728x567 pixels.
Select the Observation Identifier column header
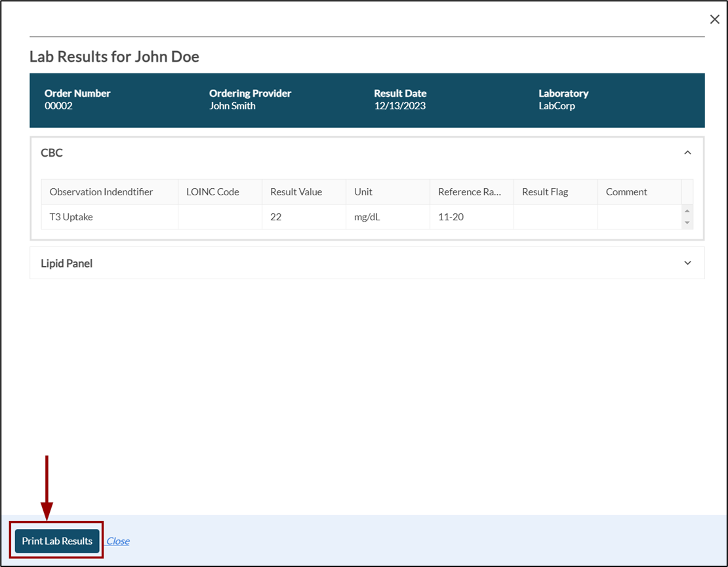(x=101, y=192)
